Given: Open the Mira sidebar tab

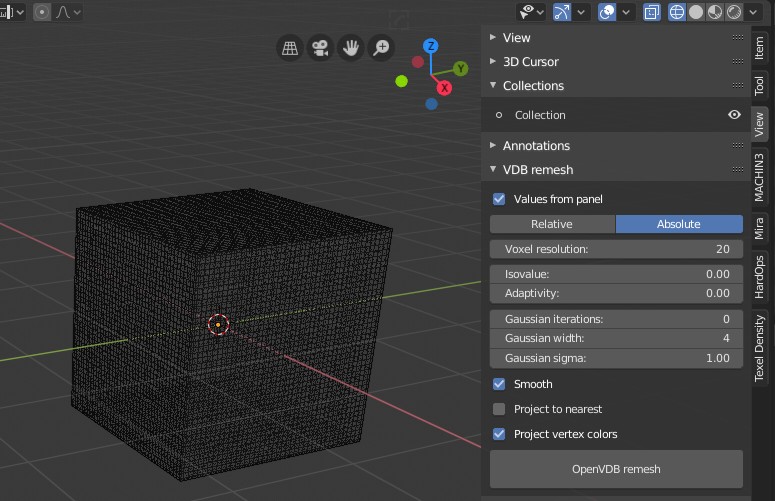Looking at the screenshot, I should [760, 228].
